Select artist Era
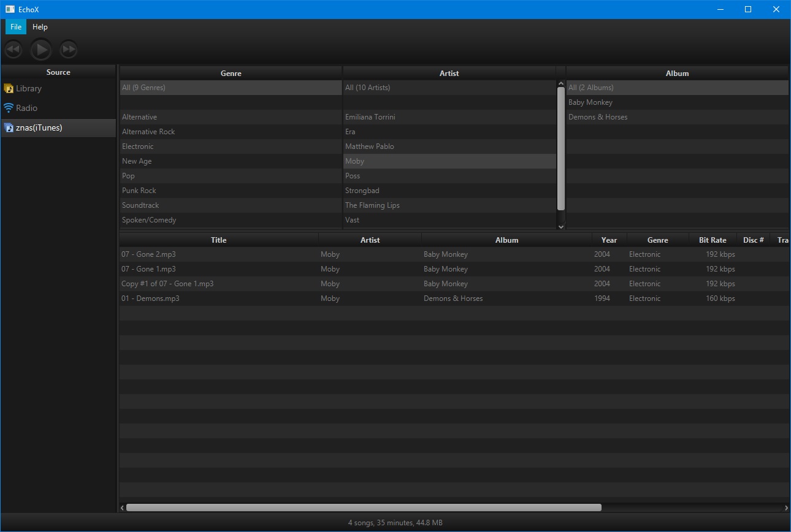 [x=449, y=132]
